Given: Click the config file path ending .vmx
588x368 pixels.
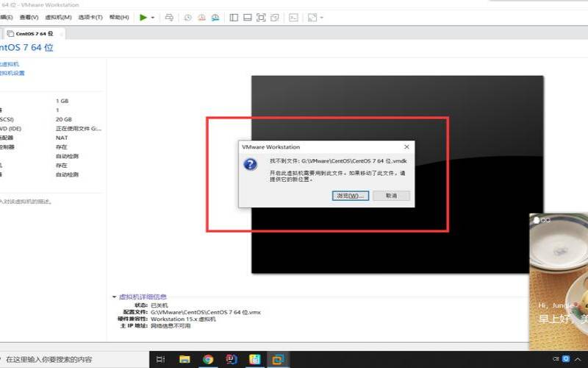Looking at the screenshot, I should click(206, 312).
